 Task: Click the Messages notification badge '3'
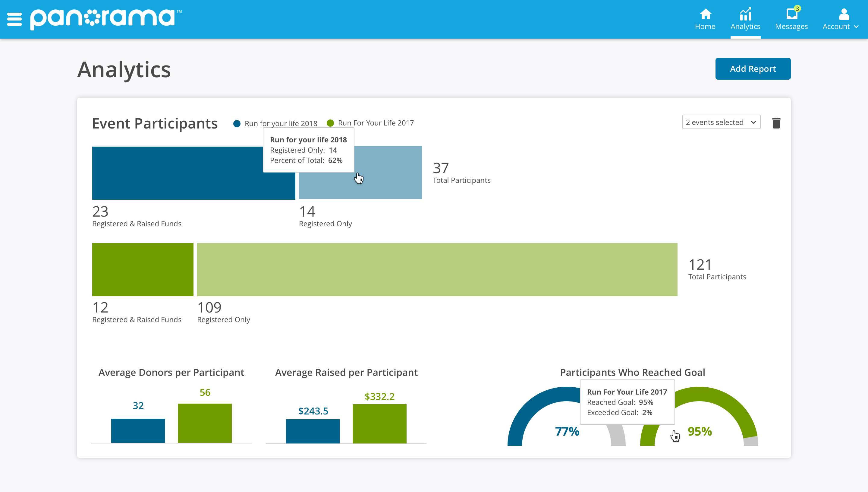[797, 8]
